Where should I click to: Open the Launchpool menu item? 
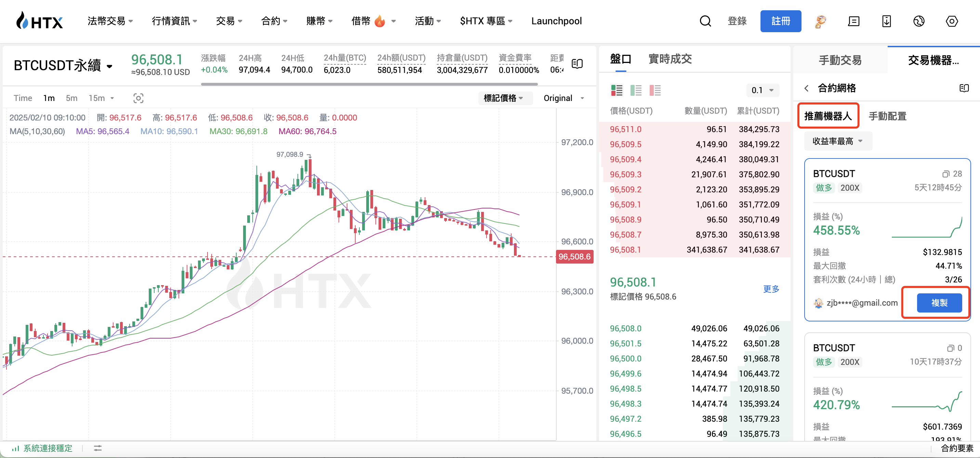[556, 21]
